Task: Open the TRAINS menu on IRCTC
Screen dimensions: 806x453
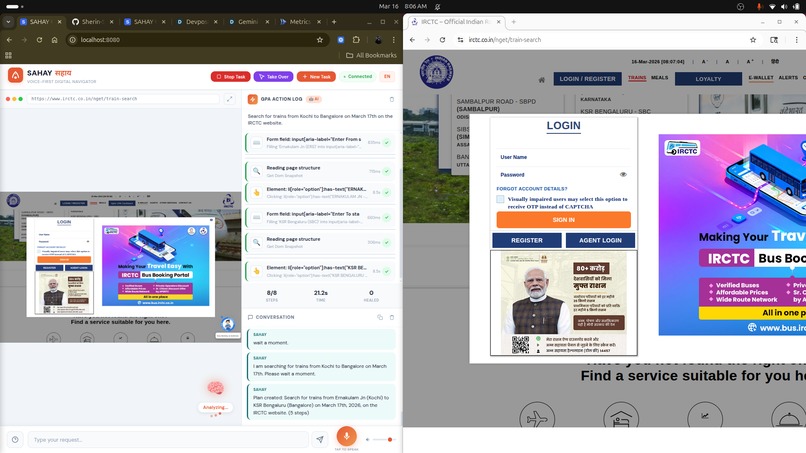Action: 637,78
